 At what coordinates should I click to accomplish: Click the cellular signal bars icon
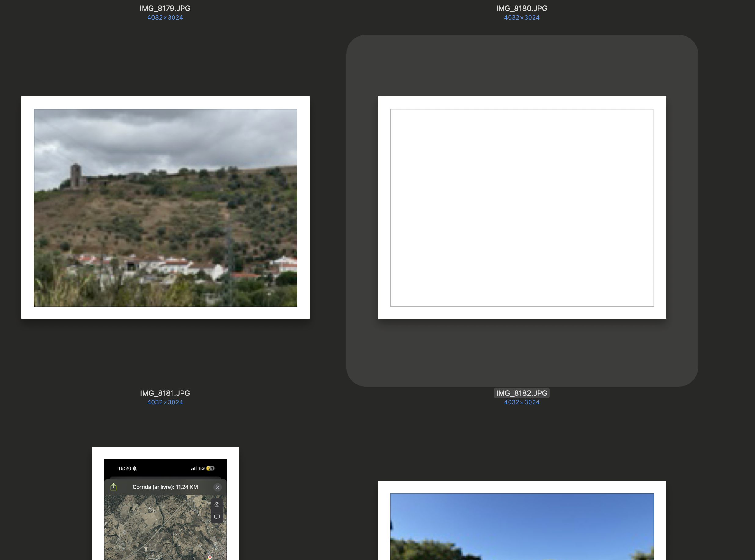click(194, 468)
